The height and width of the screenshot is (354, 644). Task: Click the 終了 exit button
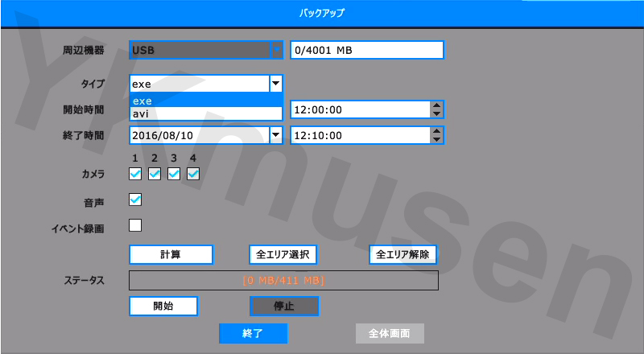(x=253, y=333)
